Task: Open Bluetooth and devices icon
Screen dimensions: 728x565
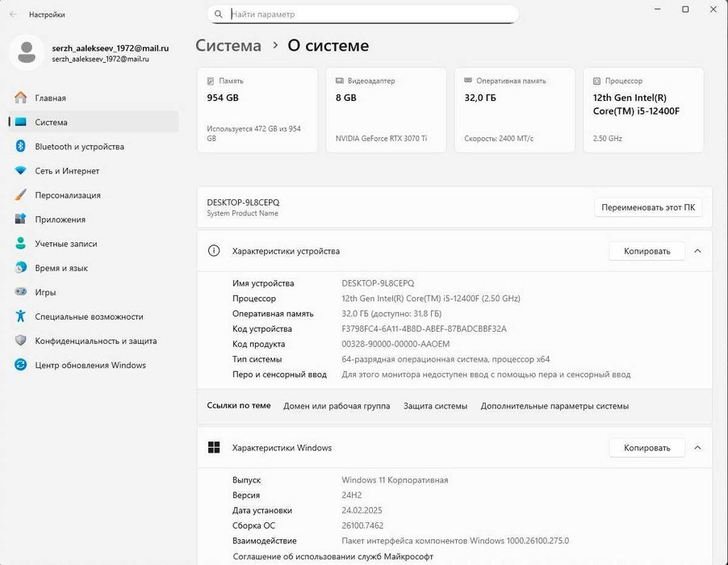Action: coord(21,146)
